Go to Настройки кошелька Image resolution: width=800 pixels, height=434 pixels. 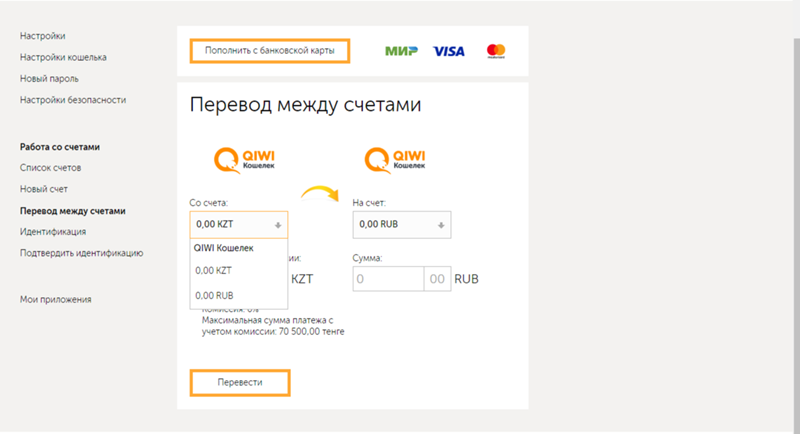pyautogui.click(x=63, y=57)
